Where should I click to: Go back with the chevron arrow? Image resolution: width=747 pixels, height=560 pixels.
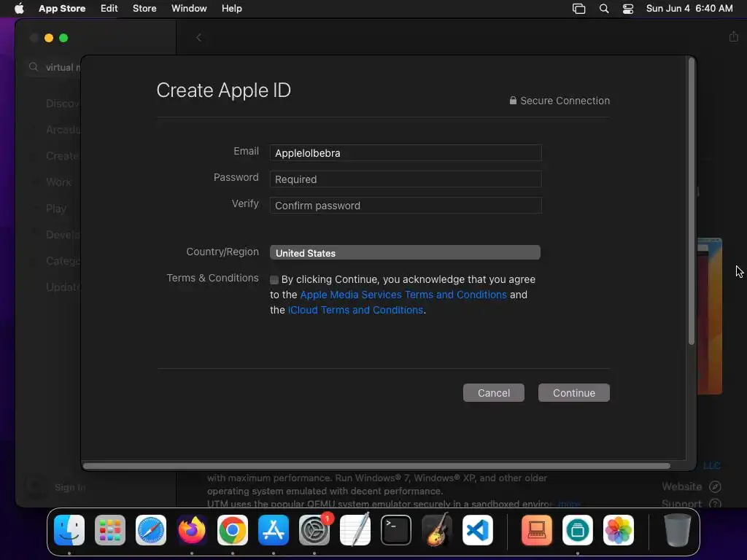click(198, 38)
